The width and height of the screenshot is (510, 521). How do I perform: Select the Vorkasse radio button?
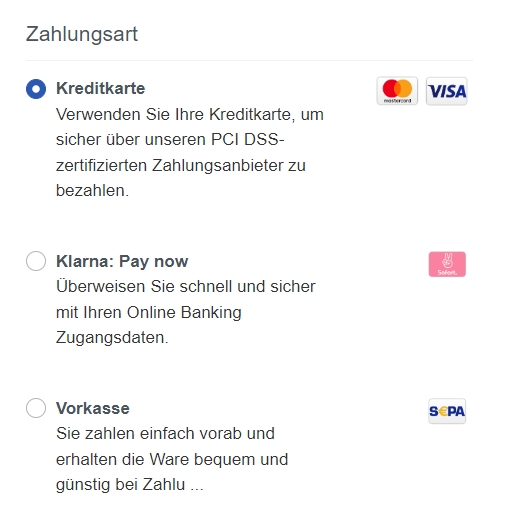[36, 408]
